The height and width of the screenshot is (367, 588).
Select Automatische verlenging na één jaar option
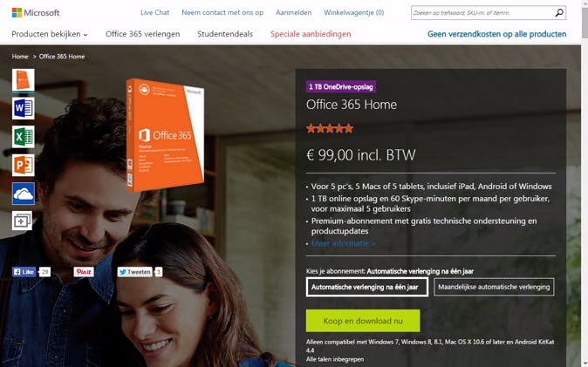click(366, 287)
